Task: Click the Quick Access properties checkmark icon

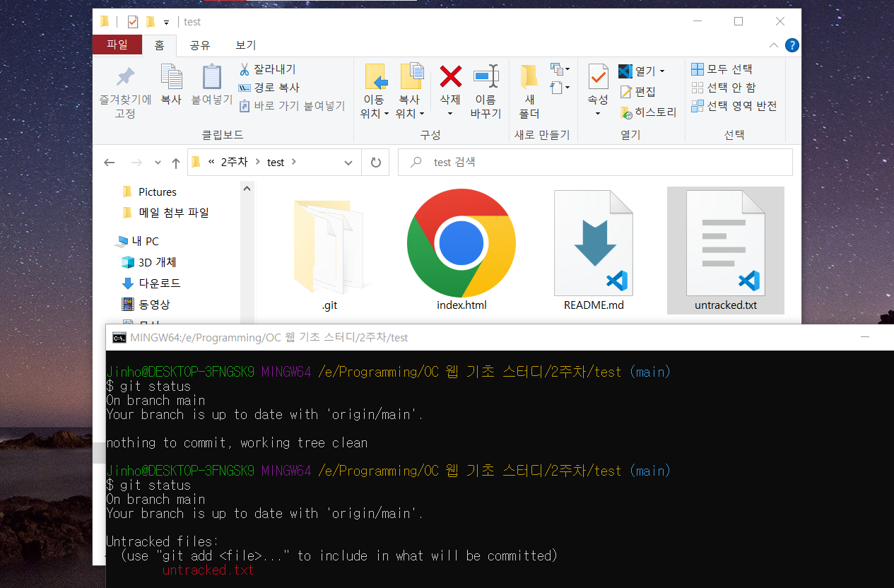Action: 133,22
